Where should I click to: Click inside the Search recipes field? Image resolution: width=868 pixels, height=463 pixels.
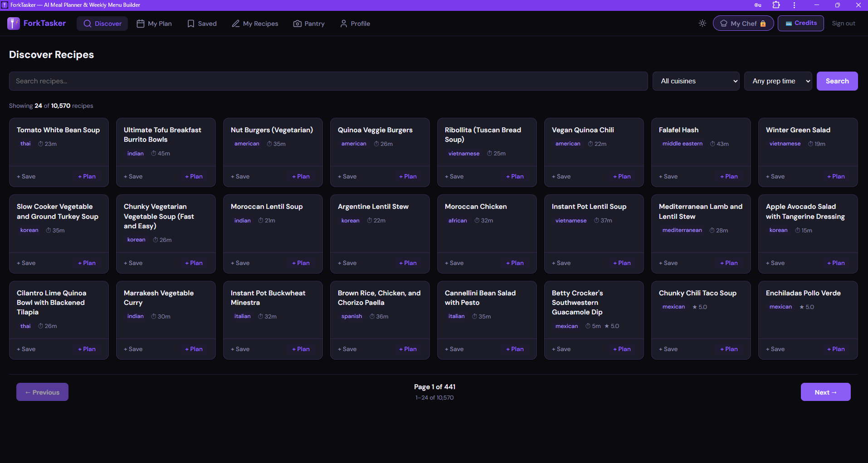pos(328,81)
